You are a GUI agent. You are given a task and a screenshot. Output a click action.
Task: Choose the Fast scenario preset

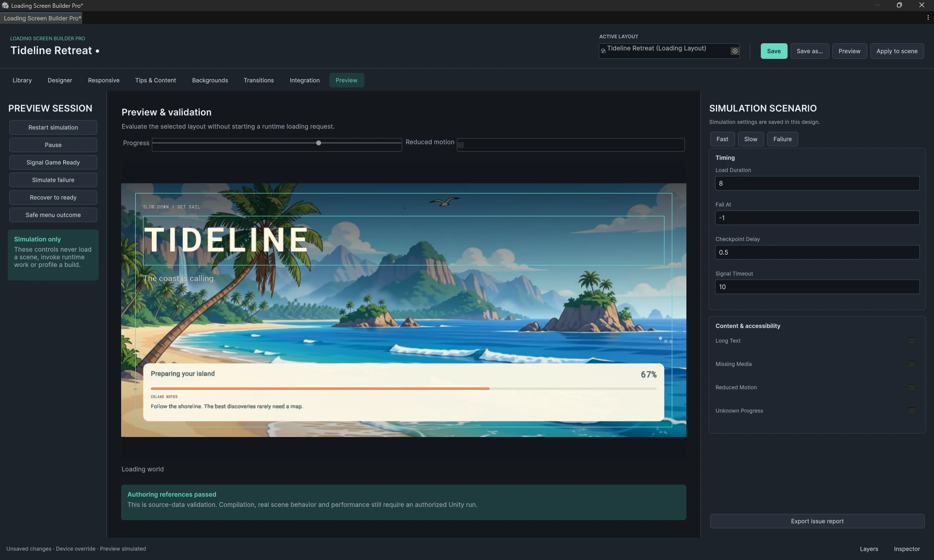(722, 139)
